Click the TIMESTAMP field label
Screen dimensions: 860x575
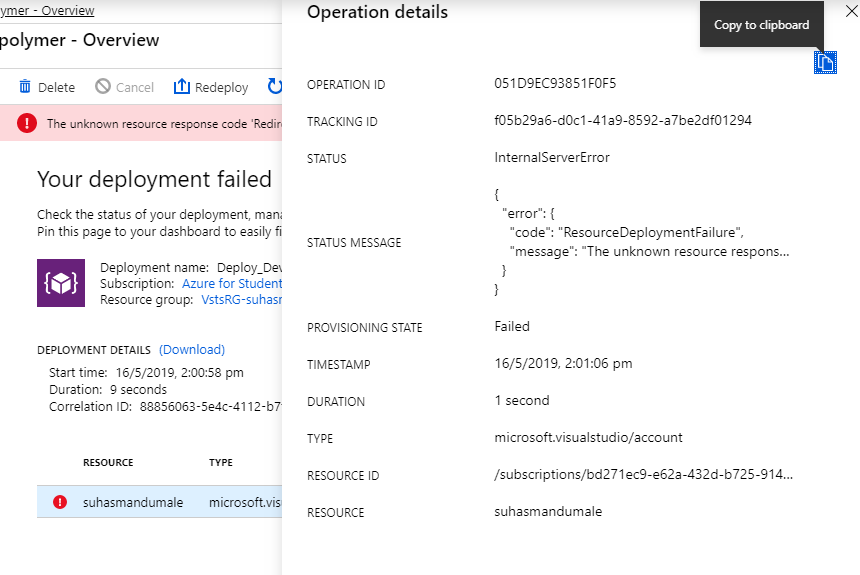pos(338,365)
